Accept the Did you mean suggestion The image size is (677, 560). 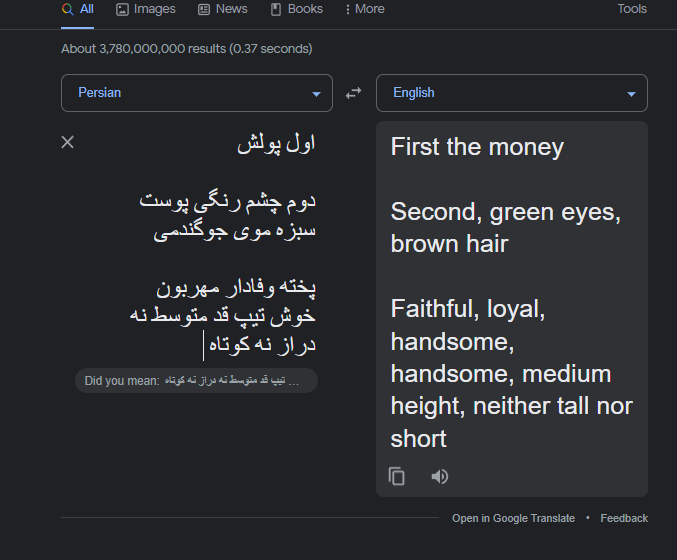(196, 380)
